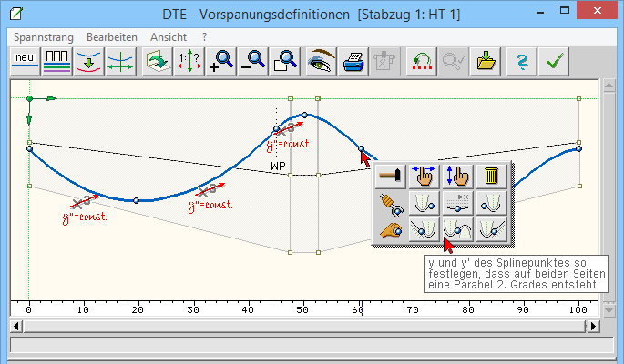Click the spline point at position 20
The width and height of the screenshot is (624, 364).
[x=137, y=200]
